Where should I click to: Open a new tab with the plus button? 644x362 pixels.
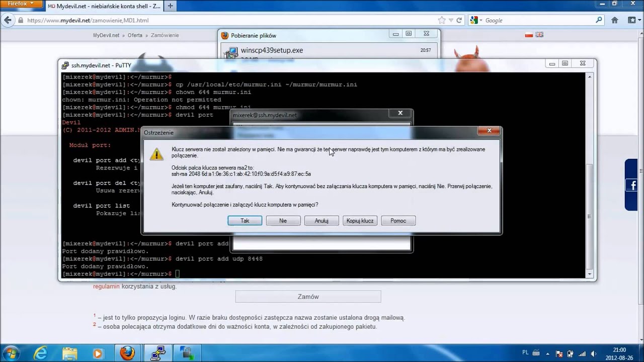[170, 6]
